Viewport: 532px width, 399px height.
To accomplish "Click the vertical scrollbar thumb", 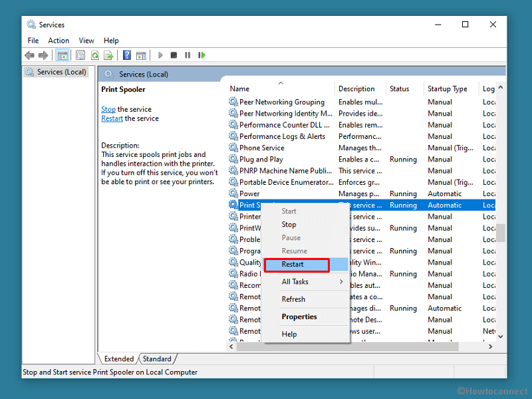I will point(501,233).
